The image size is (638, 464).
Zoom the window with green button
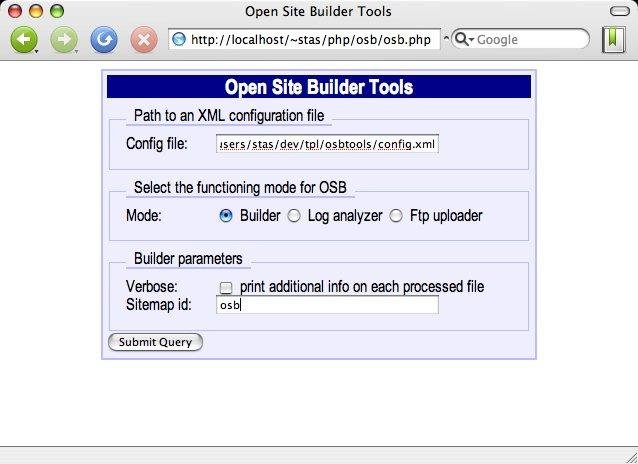pyautogui.click(x=57, y=11)
